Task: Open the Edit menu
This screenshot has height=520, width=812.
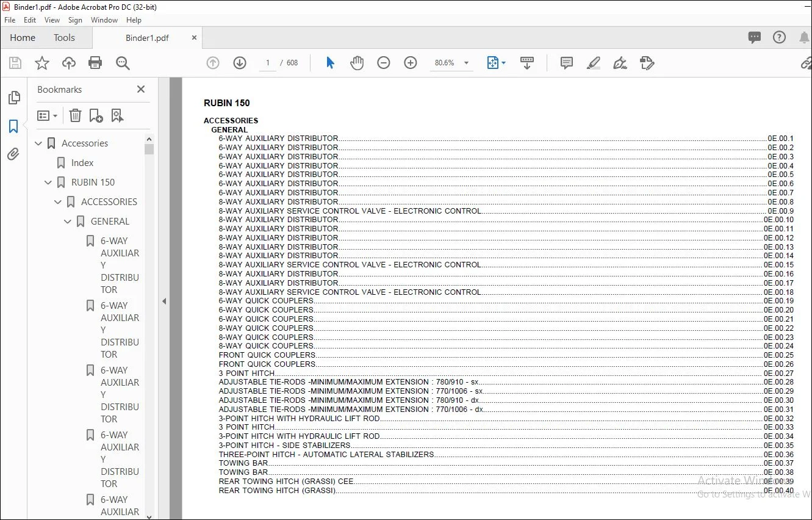Action: [x=30, y=20]
